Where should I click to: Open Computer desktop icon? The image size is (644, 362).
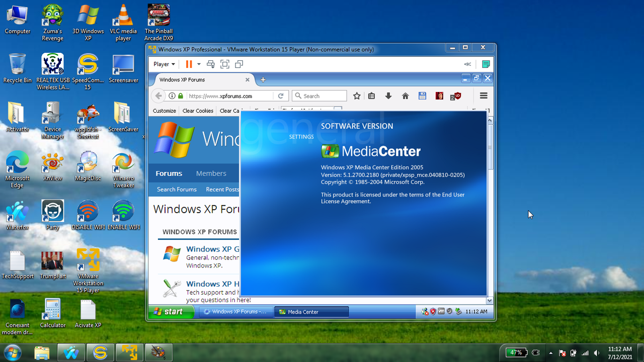18,20
